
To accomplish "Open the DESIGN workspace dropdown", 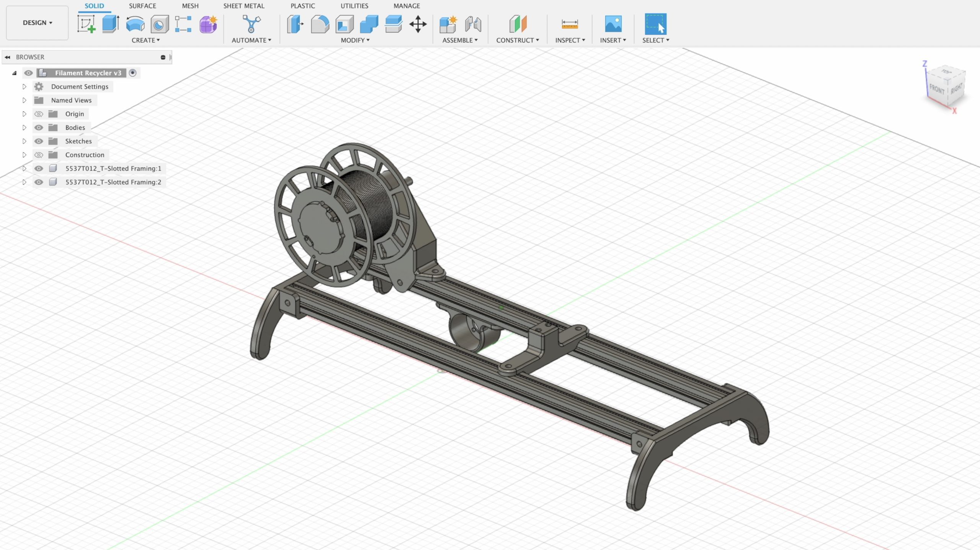I will click(37, 23).
